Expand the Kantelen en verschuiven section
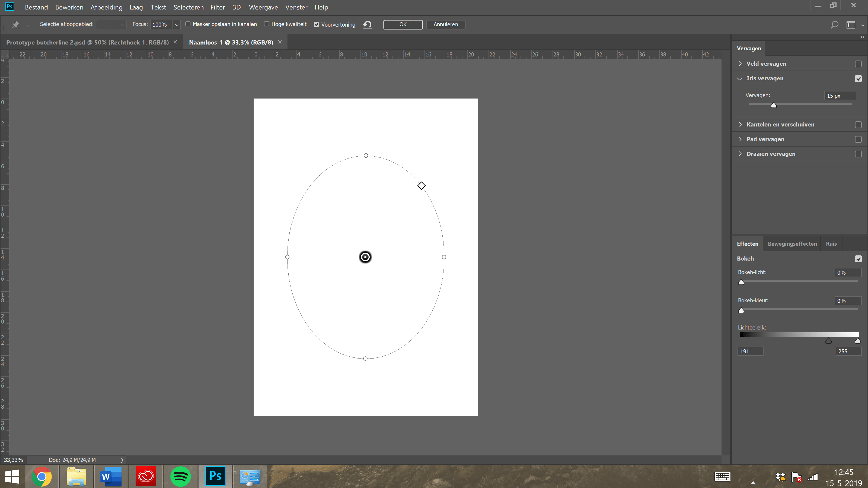The height and width of the screenshot is (488, 868). [740, 124]
